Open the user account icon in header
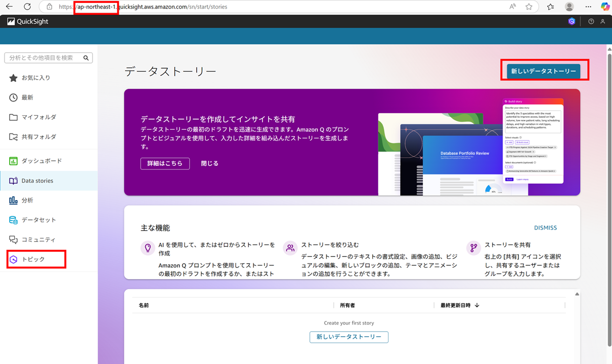 coord(602,22)
